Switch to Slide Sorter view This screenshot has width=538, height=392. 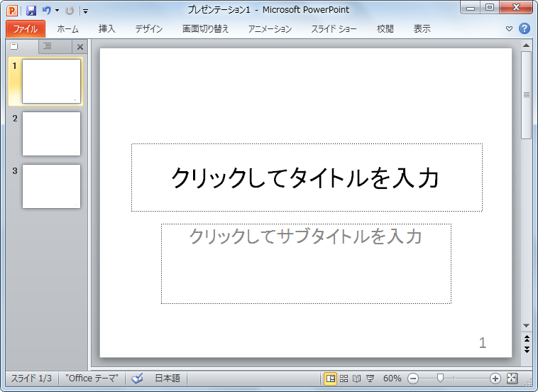(344, 379)
